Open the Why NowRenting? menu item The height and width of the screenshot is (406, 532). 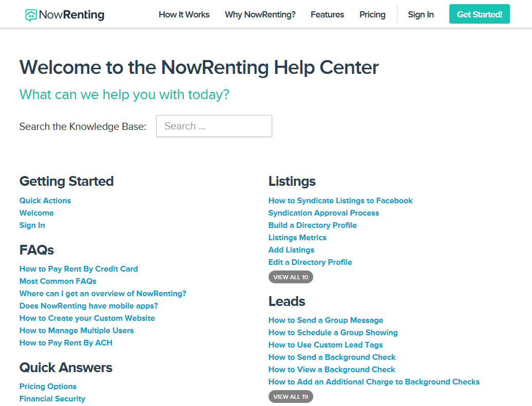point(260,14)
